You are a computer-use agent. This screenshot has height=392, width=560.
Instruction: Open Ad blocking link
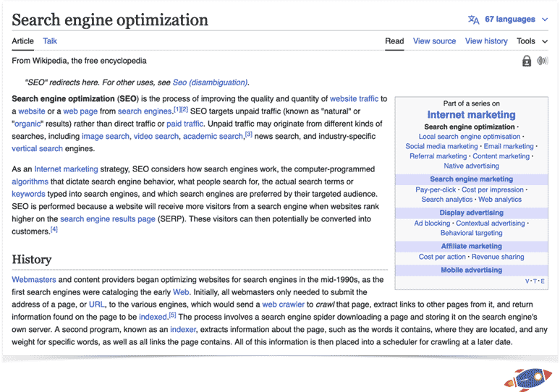[432, 223]
